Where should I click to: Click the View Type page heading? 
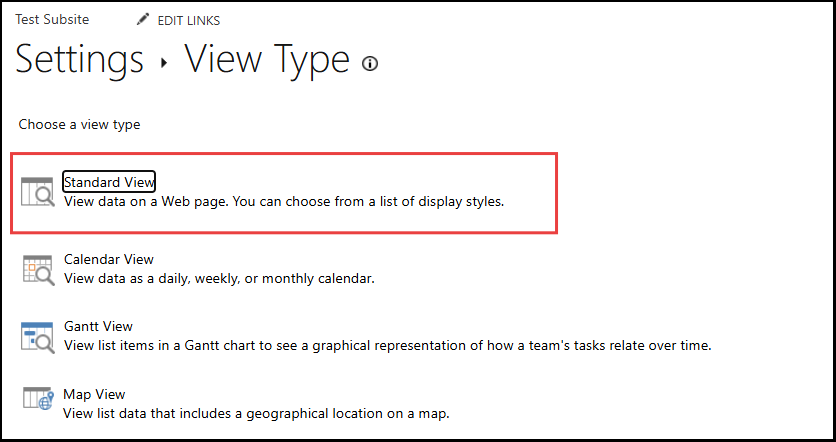click(267, 60)
